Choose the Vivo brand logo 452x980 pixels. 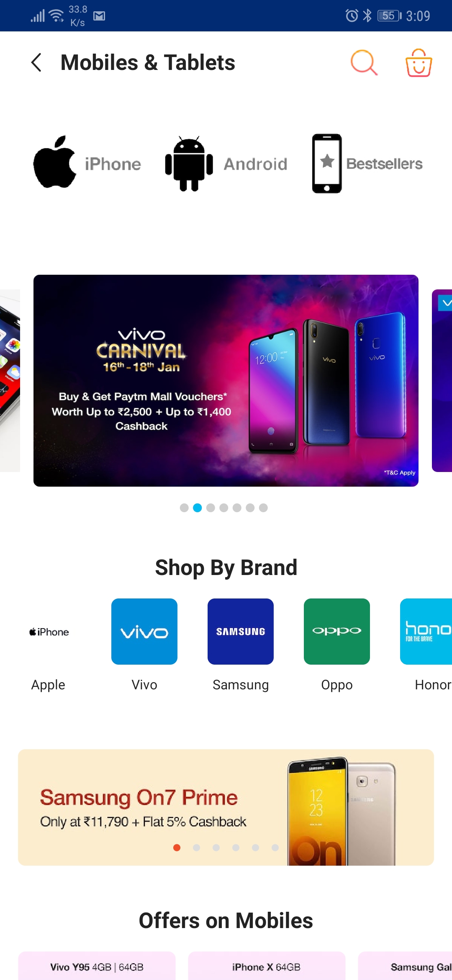click(144, 632)
